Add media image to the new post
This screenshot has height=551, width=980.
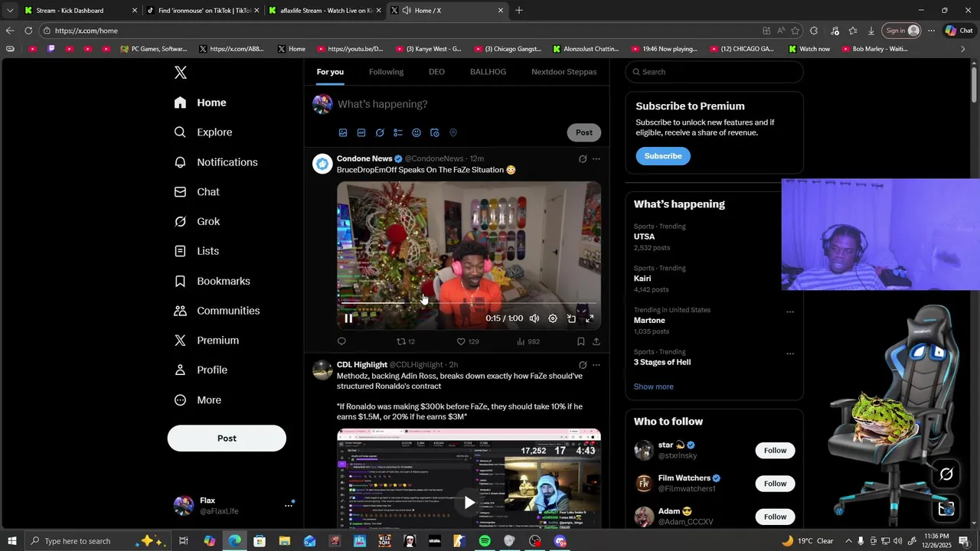point(343,132)
